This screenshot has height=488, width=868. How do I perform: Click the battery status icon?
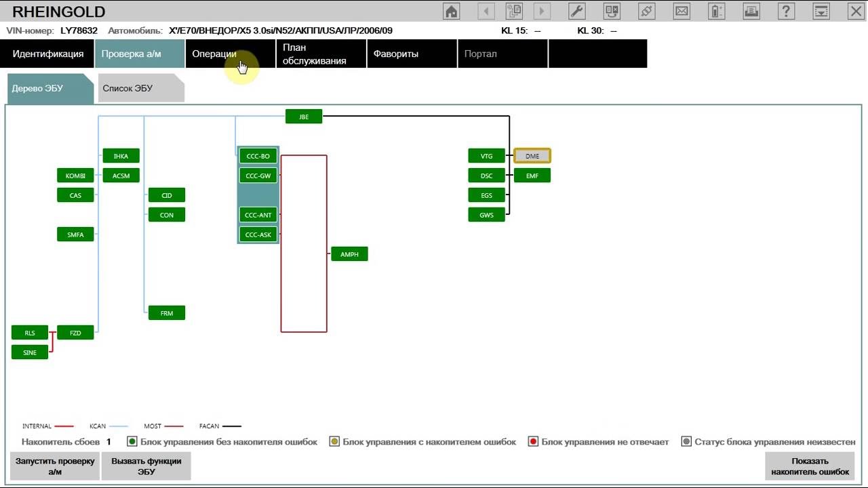pos(716,11)
